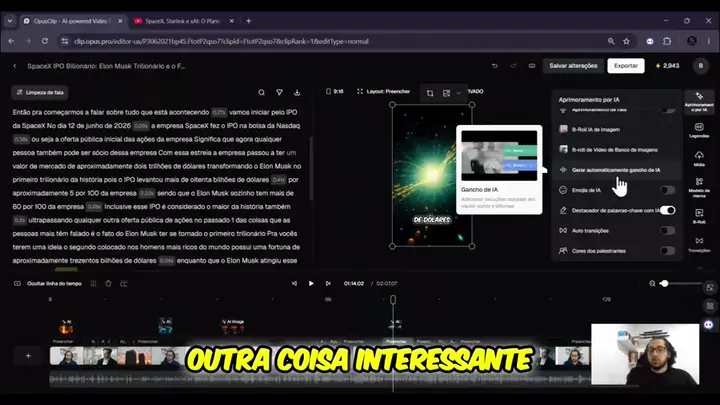Click the transcript panel scrollbar
Screen dimensions: 720x405
tap(311, 168)
